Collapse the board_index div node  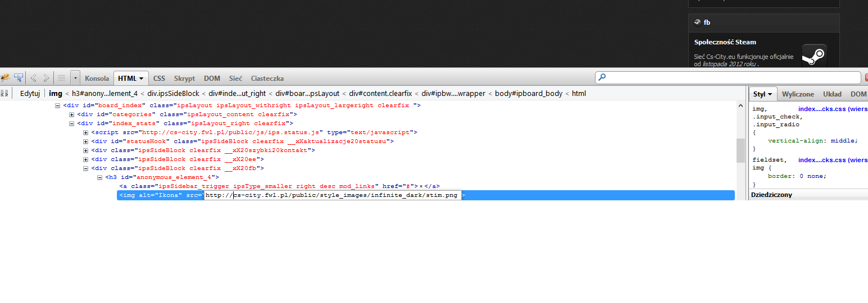(57, 105)
